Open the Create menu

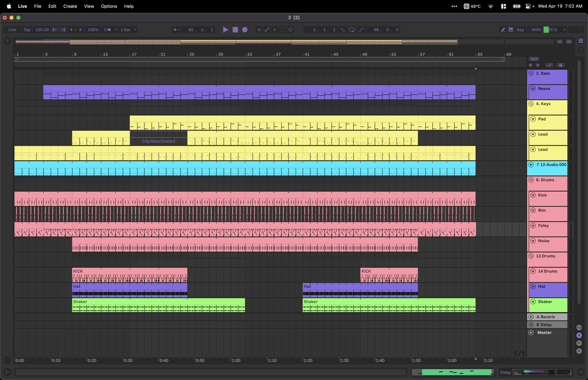pyautogui.click(x=70, y=6)
